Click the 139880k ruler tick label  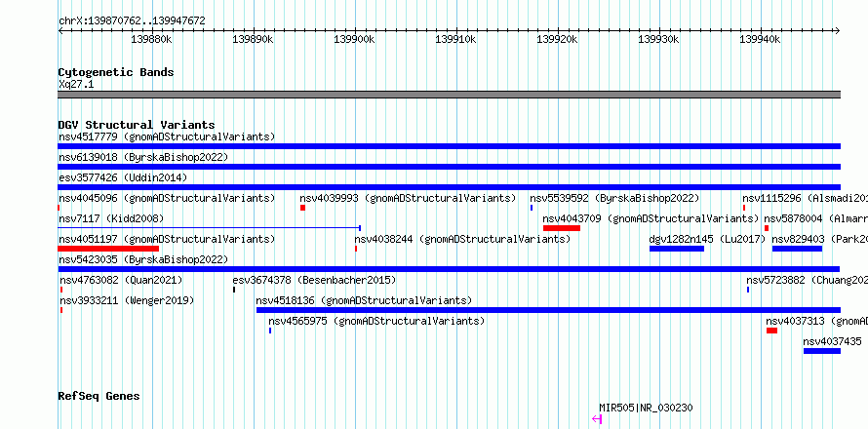(x=152, y=40)
